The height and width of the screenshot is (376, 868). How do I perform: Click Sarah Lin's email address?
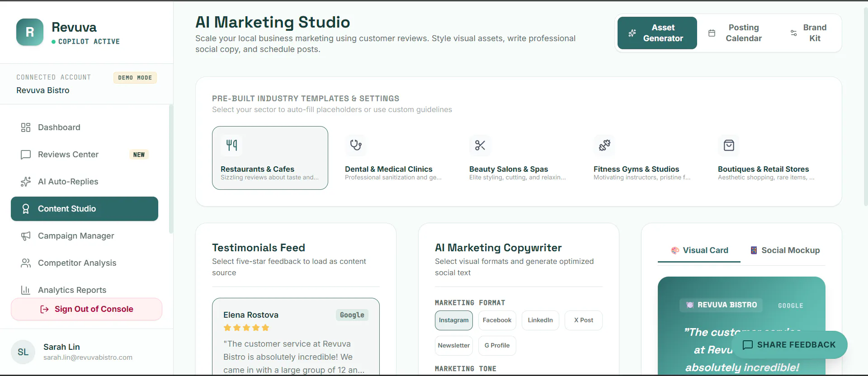[x=88, y=357]
